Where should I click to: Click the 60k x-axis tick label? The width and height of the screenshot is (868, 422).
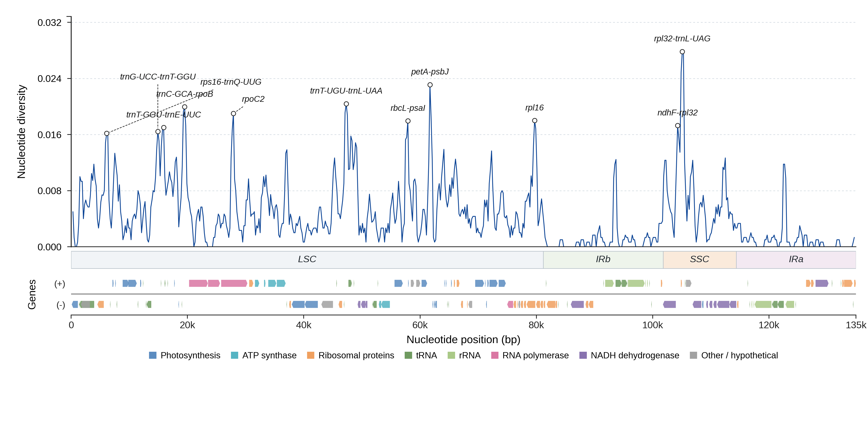[420, 325]
